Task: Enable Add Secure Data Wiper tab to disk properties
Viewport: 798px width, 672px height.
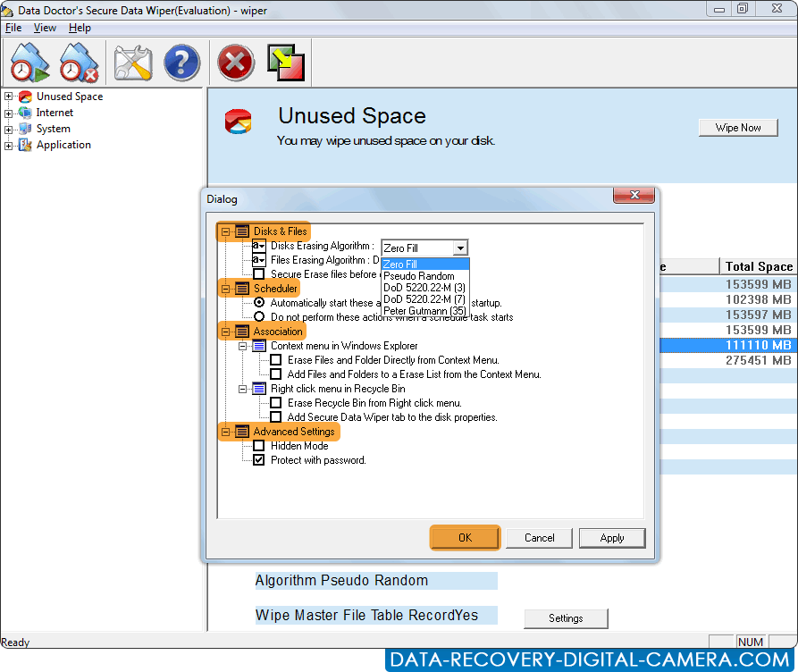Action: coord(276,417)
